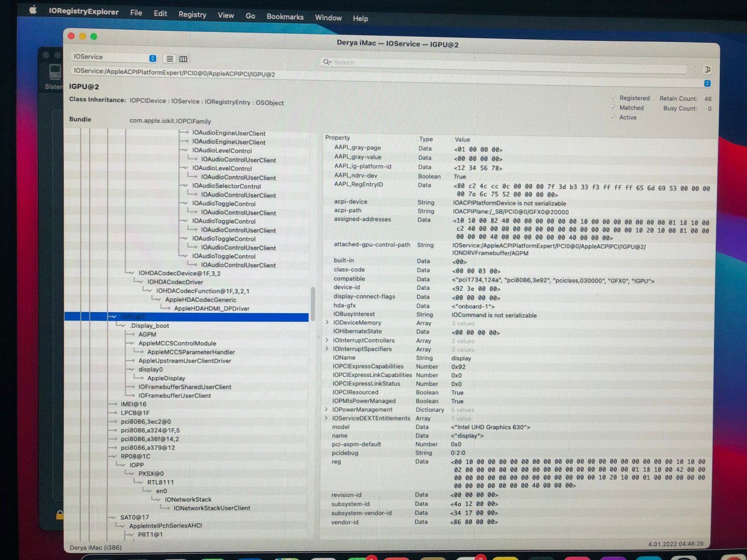Screen dimensions: 747x560
Task: Collapse the .Display_boot tree node
Action: pyautogui.click(x=122, y=325)
